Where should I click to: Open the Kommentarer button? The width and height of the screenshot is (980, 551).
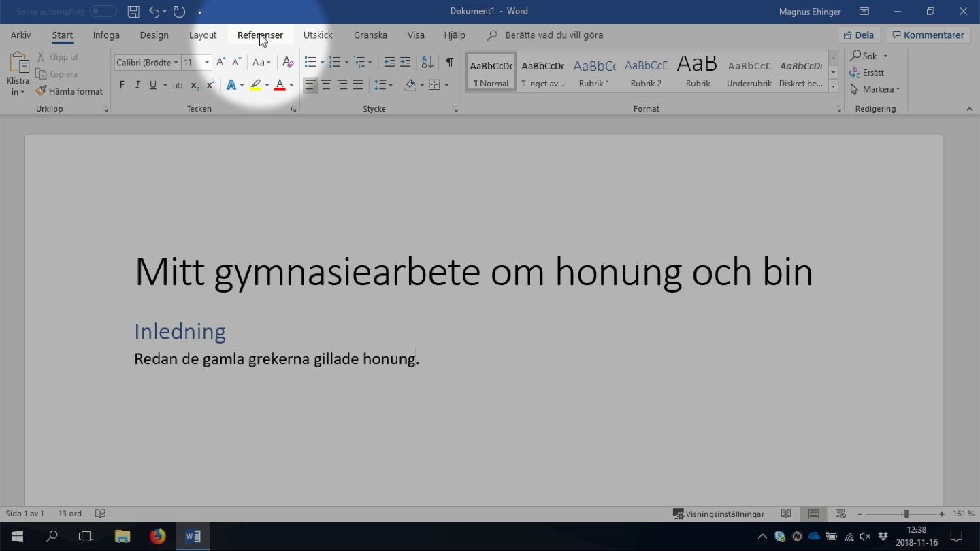[928, 35]
